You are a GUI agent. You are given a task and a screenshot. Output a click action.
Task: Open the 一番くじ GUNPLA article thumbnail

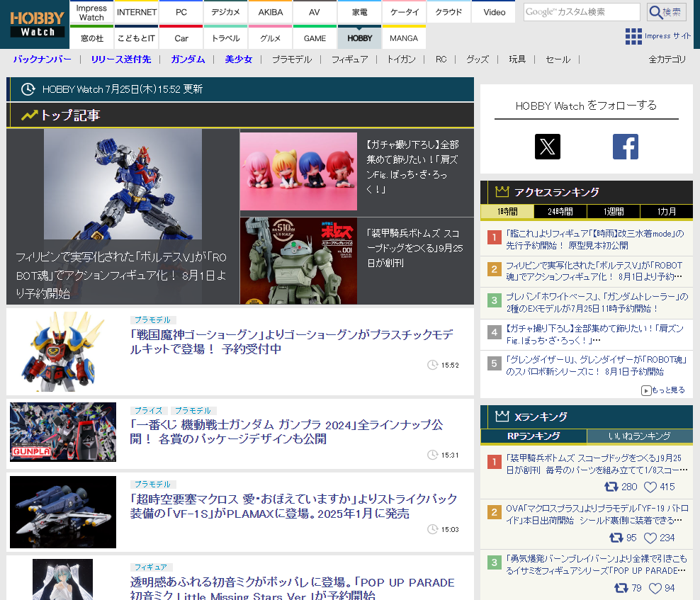click(x=63, y=432)
